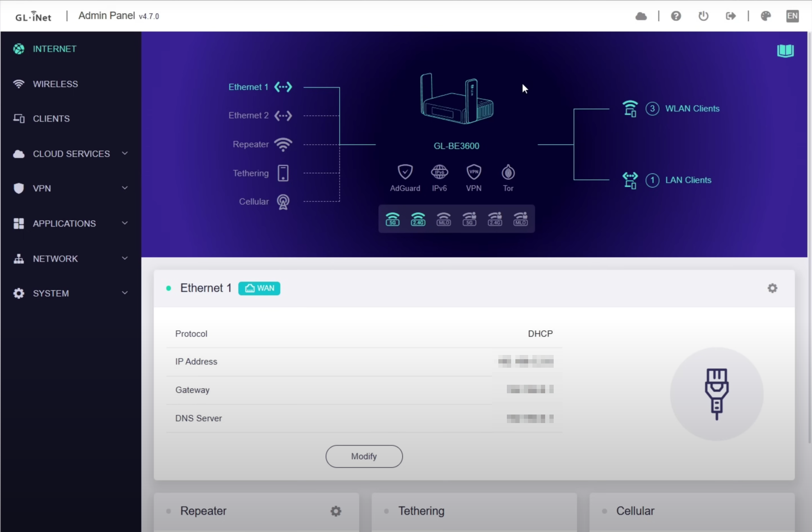
Task: Click the WLAN Clients device icon
Action: click(630, 109)
